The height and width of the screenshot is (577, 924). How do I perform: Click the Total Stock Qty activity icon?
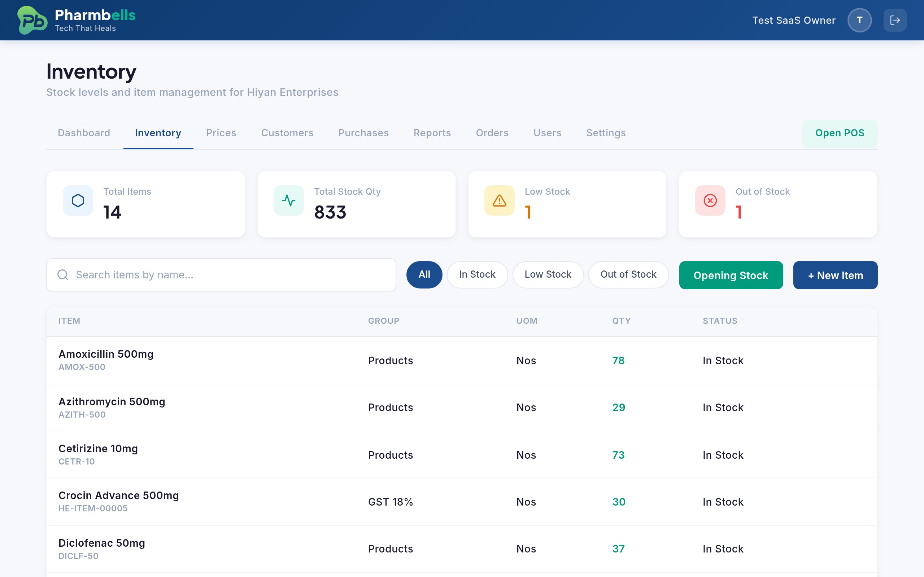tap(289, 200)
